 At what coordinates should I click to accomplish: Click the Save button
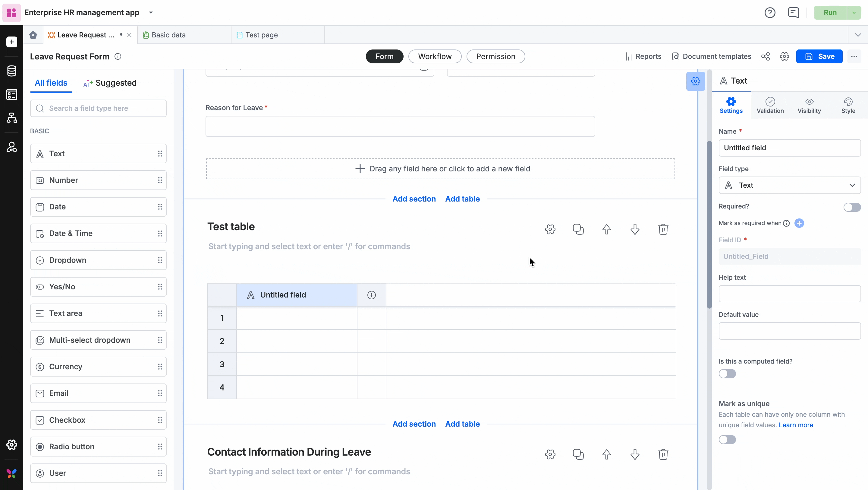819,56
